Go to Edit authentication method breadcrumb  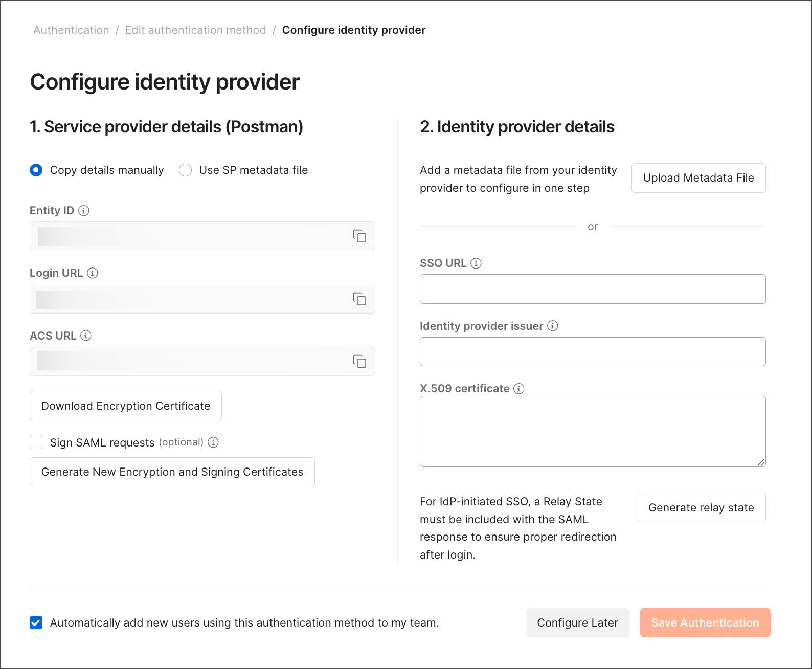pyautogui.click(x=195, y=30)
